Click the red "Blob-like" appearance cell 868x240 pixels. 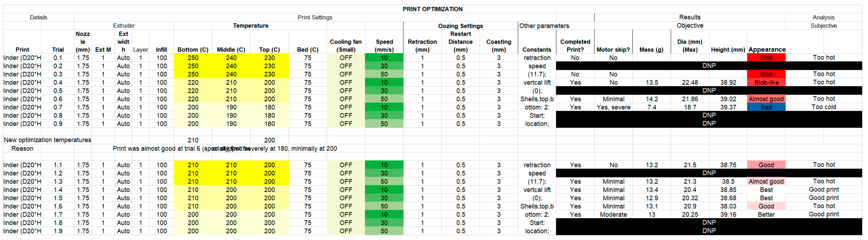[x=766, y=83]
